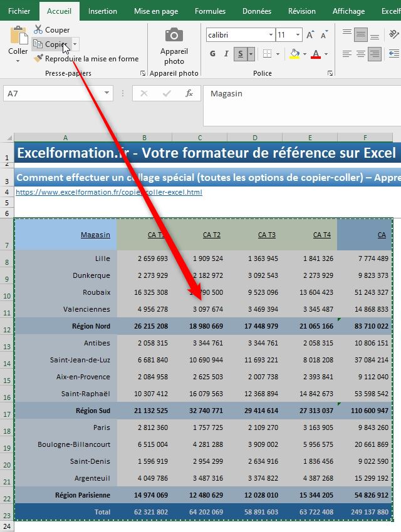Select column F header
401x532 pixels.
(365, 138)
